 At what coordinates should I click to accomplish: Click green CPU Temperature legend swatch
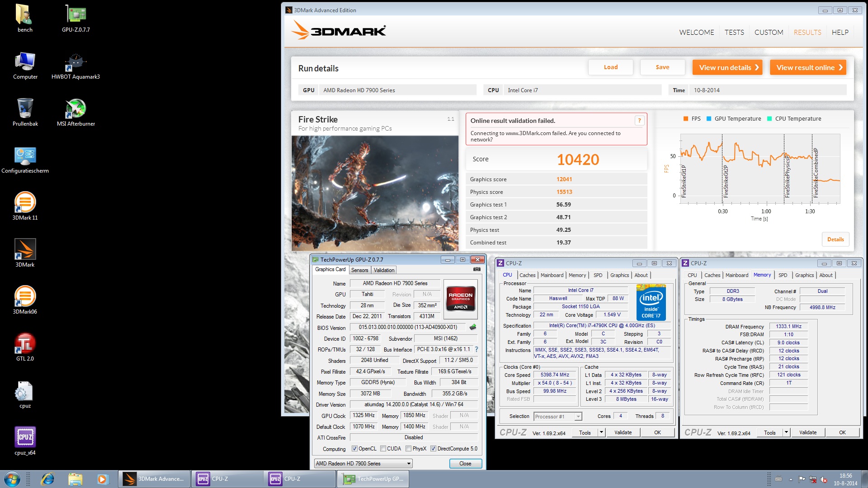[x=769, y=119]
